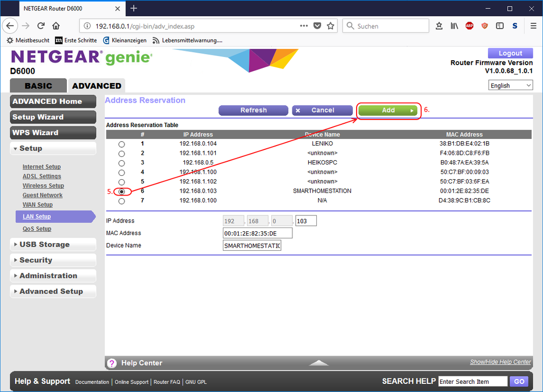Reload the page with the refresh icon

pyautogui.click(x=41, y=26)
